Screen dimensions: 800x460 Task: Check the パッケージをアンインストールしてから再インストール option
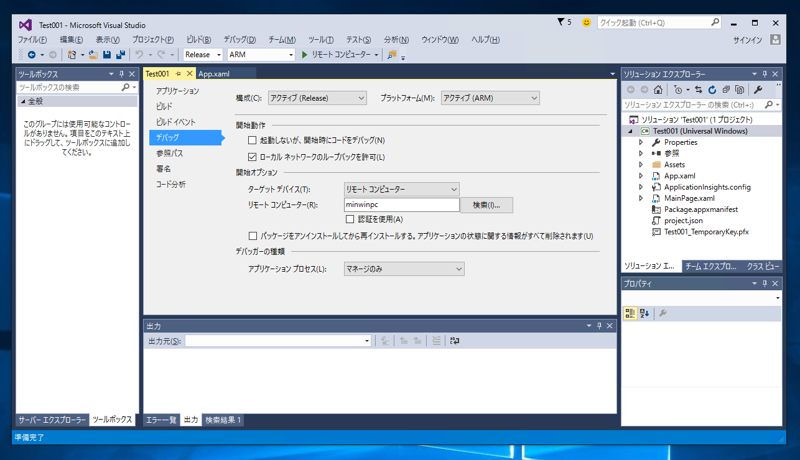click(x=253, y=236)
